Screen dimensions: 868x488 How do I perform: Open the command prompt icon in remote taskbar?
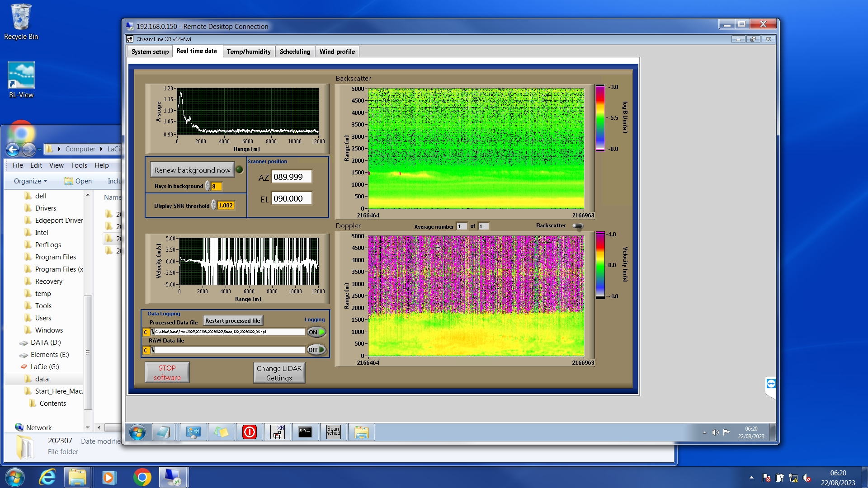(305, 432)
